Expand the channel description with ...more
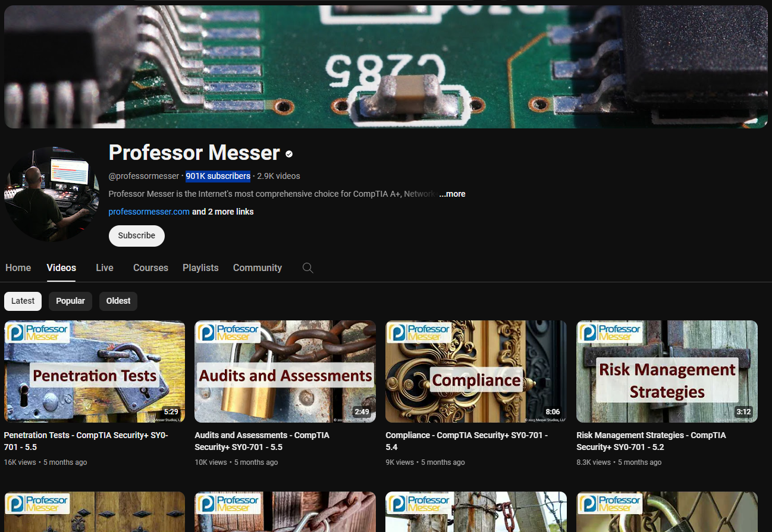 click(x=451, y=194)
